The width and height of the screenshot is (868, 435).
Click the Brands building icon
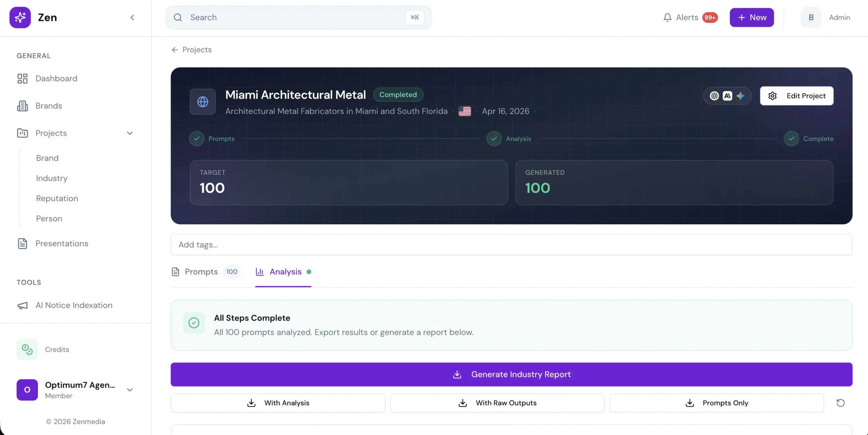[x=22, y=106]
